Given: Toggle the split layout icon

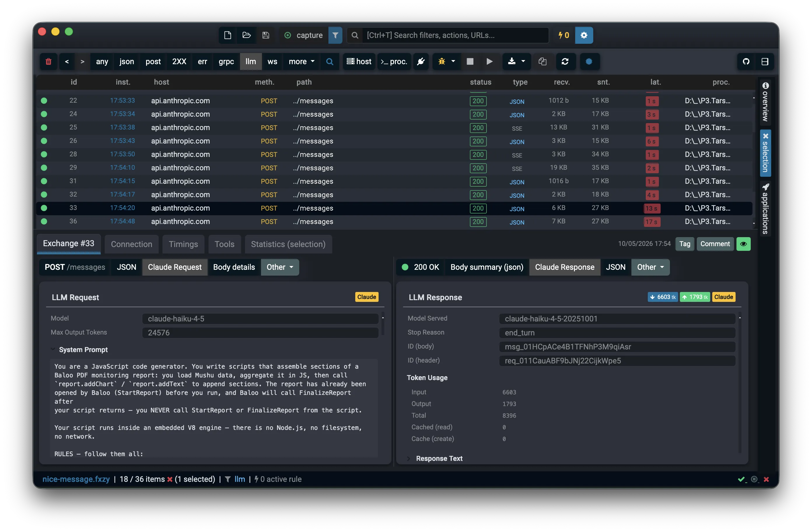Looking at the screenshot, I should tap(764, 62).
